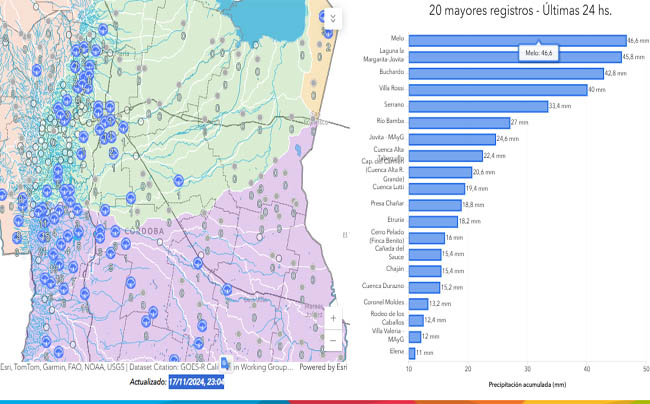
Task: Click the Elena 11 mm bar
Action: [x=411, y=352]
